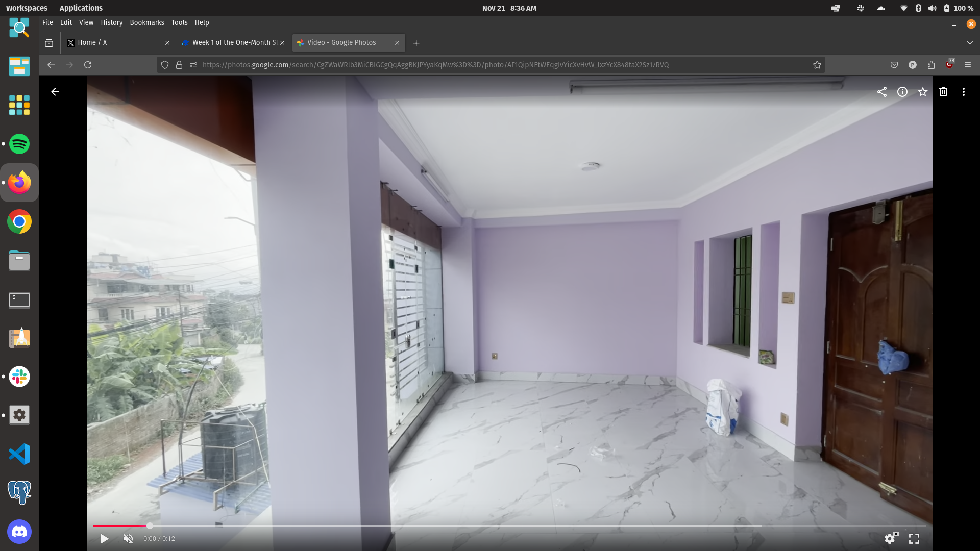Enter fullscreen video mode
The image size is (980, 551).
[x=914, y=539]
